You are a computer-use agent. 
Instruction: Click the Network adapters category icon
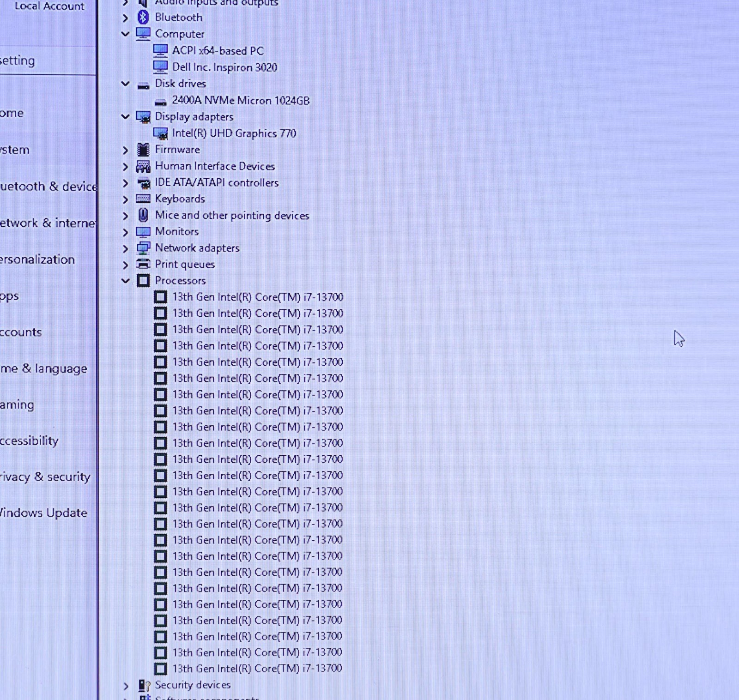(143, 248)
